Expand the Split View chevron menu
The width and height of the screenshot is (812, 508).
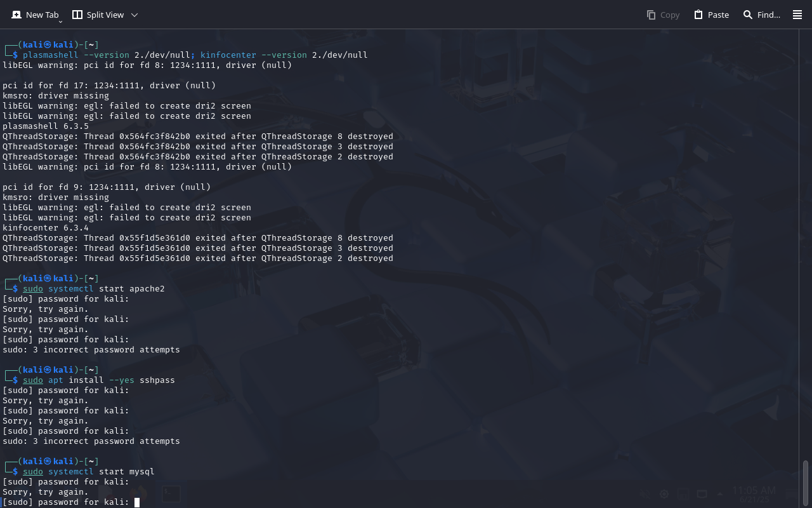coord(134,15)
